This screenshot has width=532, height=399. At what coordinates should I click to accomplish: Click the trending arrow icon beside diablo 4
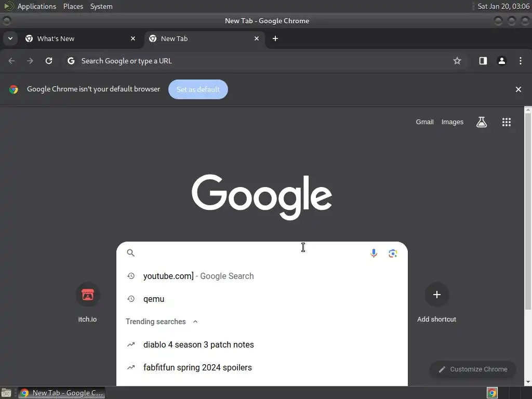coord(130,345)
